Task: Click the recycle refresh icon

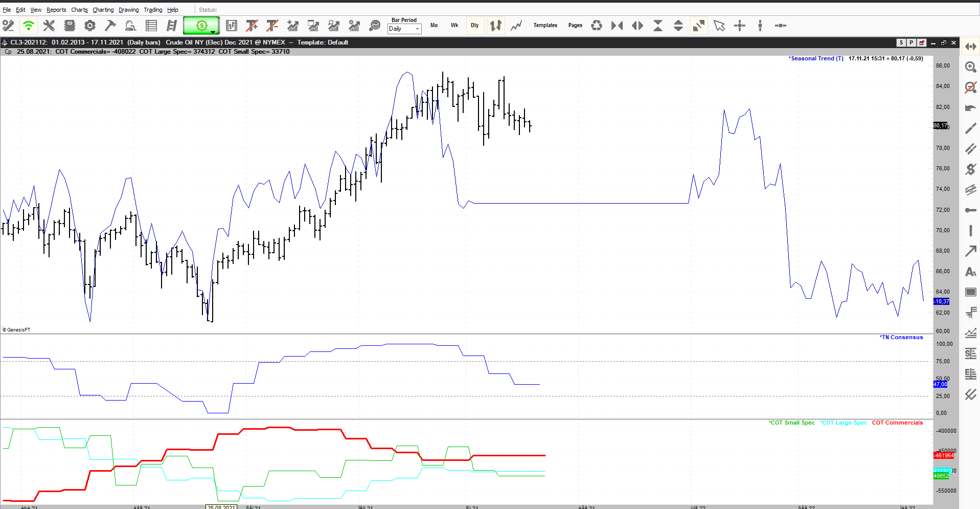Action: click(x=597, y=26)
